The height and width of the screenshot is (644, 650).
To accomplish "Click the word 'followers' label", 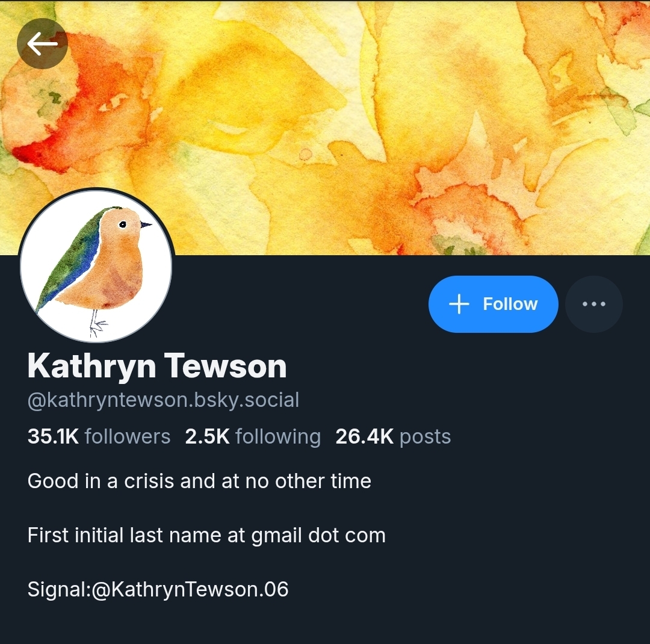I will click(128, 436).
